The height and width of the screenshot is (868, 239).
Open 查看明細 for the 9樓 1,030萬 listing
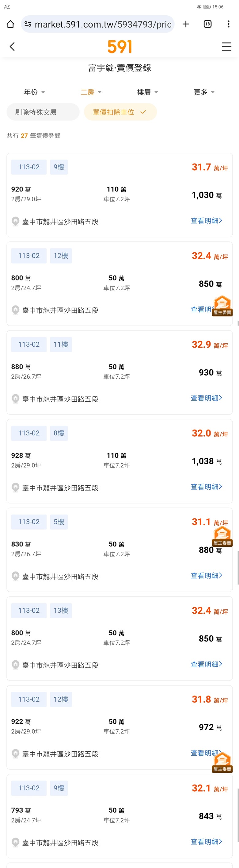point(206,221)
